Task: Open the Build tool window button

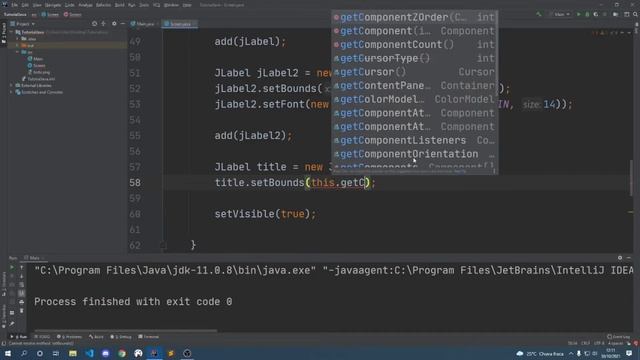Action: 96,337
